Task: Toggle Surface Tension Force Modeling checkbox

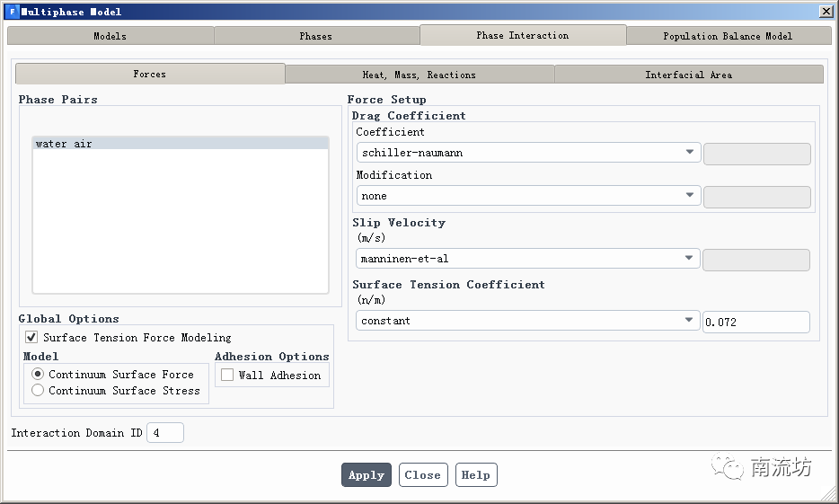Action: (x=32, y=338)
